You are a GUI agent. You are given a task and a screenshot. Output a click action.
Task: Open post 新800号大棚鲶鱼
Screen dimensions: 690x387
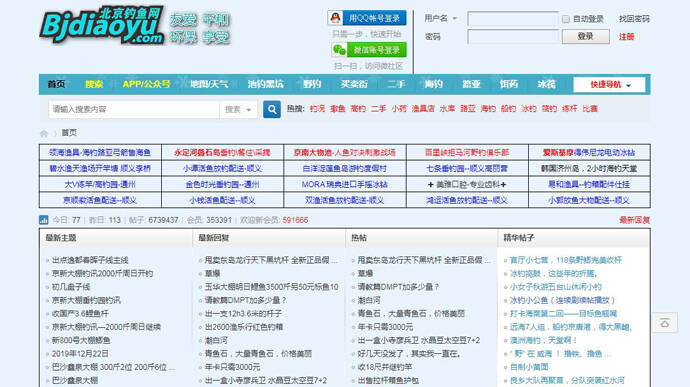point(81,340)
